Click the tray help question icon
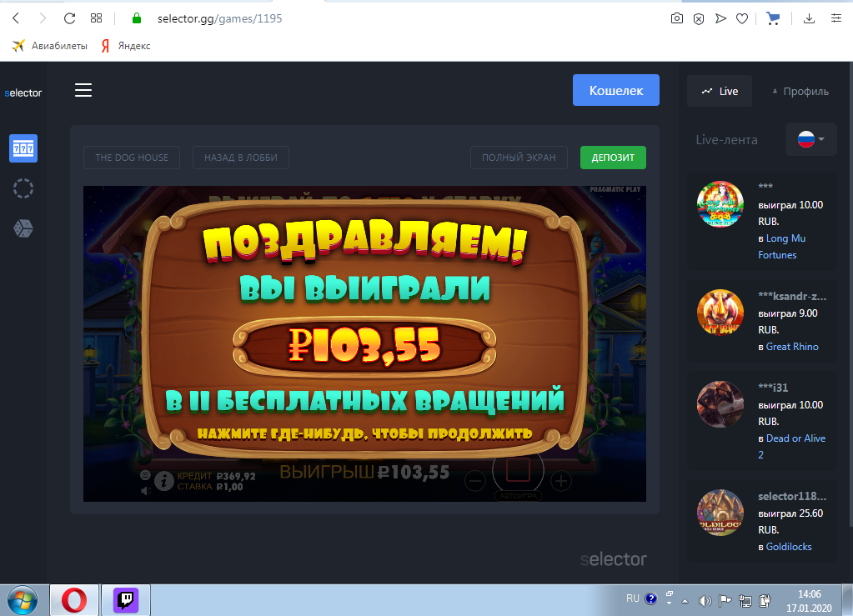 click(x=650, y=598)
